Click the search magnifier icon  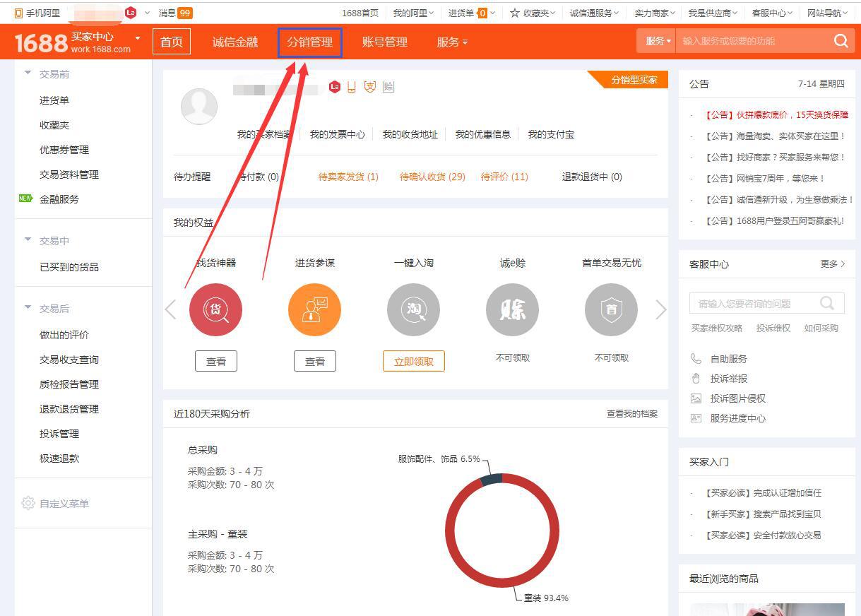[841, 41]
